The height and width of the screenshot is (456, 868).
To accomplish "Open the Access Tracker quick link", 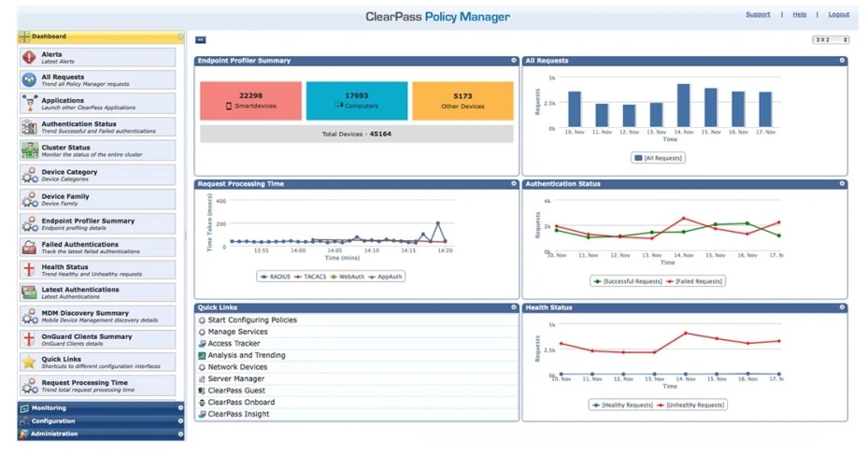I will (x=233, y=344).
